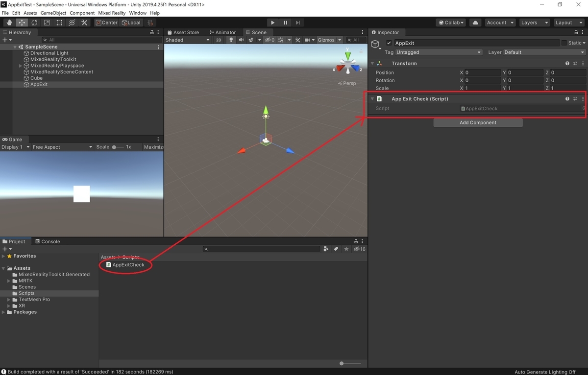The width and height of the screenshot is (588, 375).
Task: Open Scene component tools icon
Action: pos(297,40)
